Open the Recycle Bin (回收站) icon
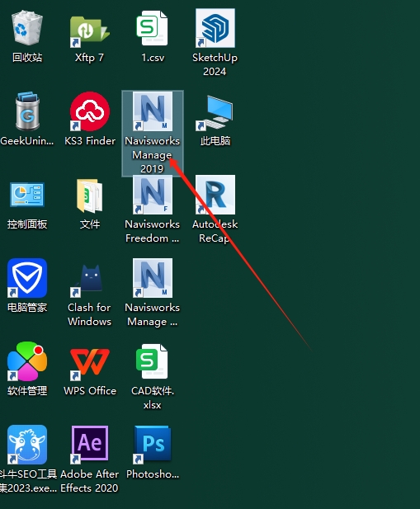Viewport: 420px width, 509px height. click(27, 28)
